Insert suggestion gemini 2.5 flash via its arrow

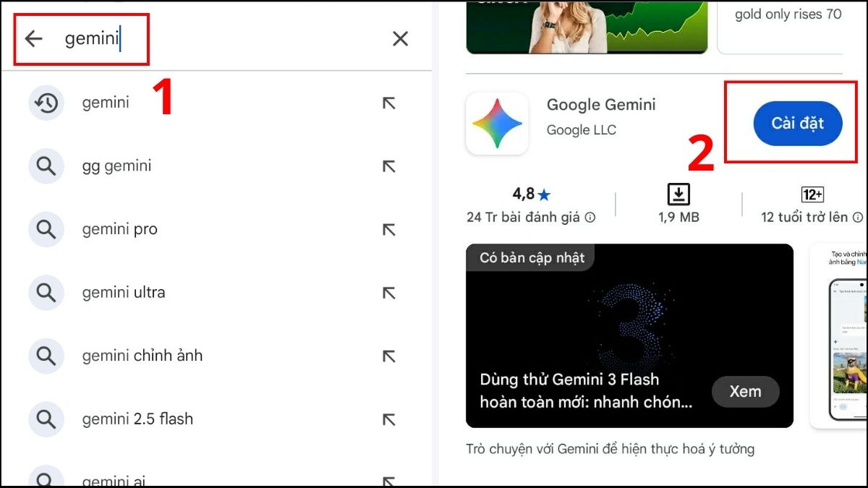(x=389, y=419)
